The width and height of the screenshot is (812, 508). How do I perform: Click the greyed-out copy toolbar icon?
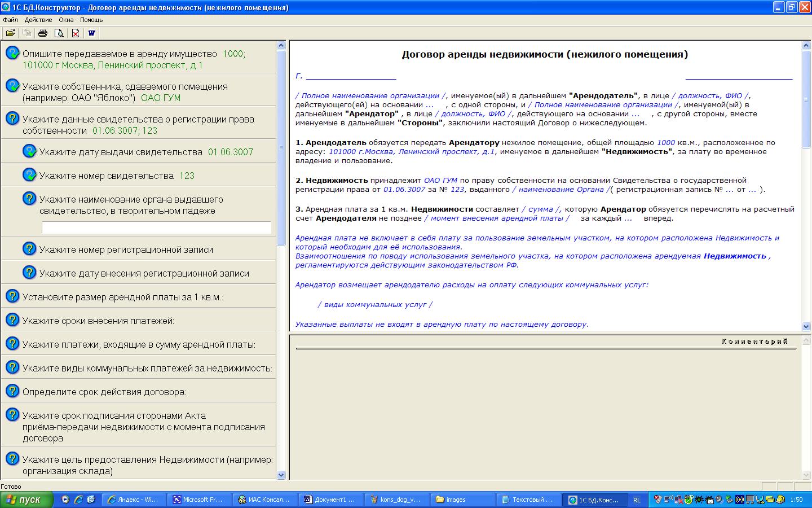27,33
